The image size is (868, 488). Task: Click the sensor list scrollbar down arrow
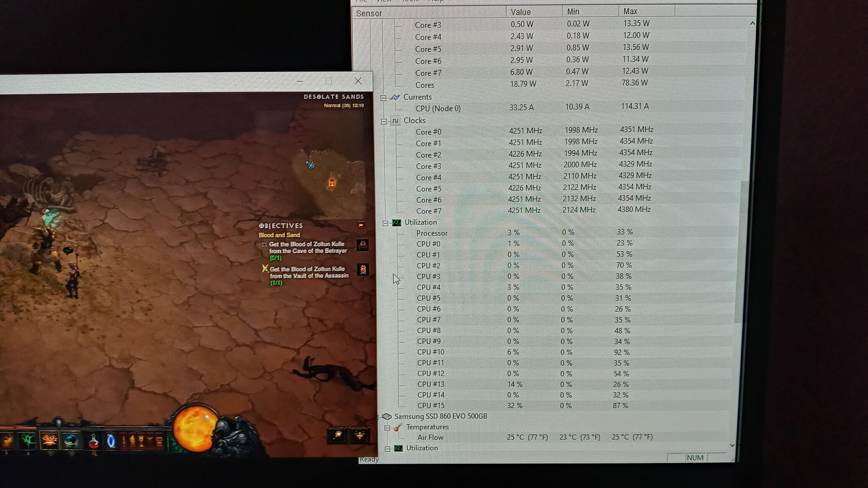732,445
